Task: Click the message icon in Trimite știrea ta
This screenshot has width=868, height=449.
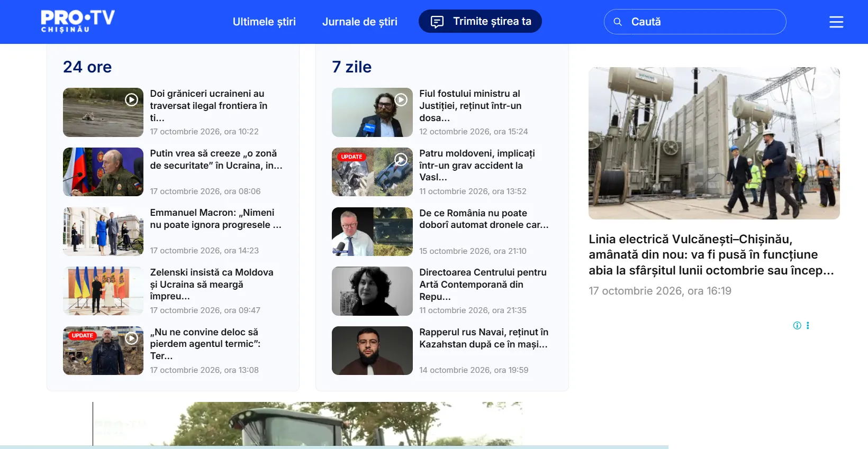Action: pos(437,22)
